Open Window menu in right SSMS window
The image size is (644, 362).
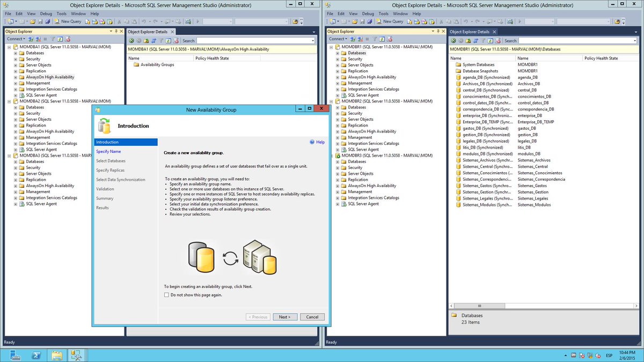pos(400,13)
